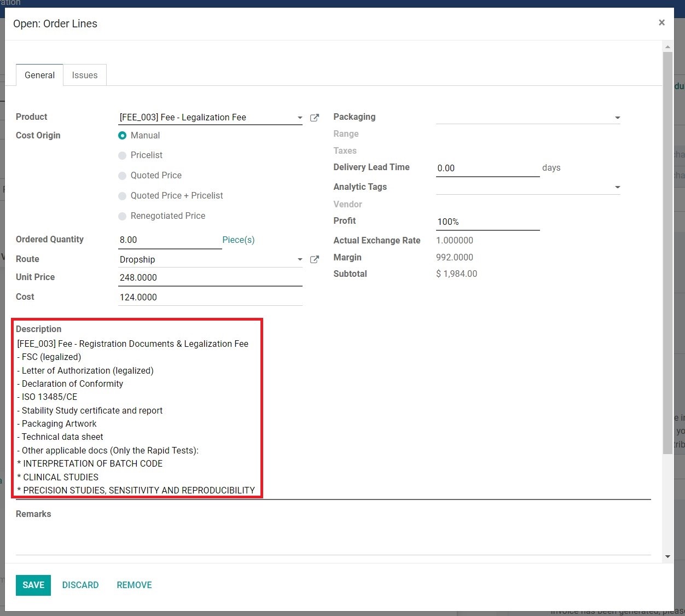The width and height of the screenshot is (685, 616).
Task: Edit the Ordered Quantity field
Action: pyautogui.click(x=170, y=240)
